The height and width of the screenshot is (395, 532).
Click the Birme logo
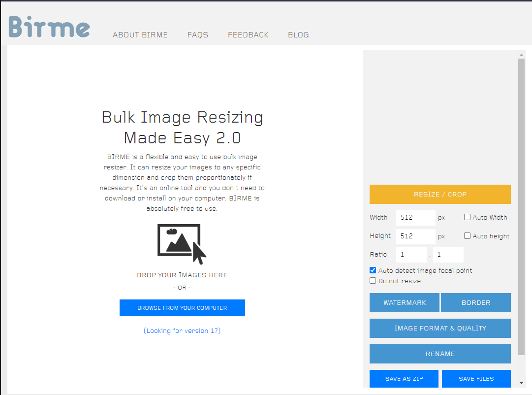(49, 27)
